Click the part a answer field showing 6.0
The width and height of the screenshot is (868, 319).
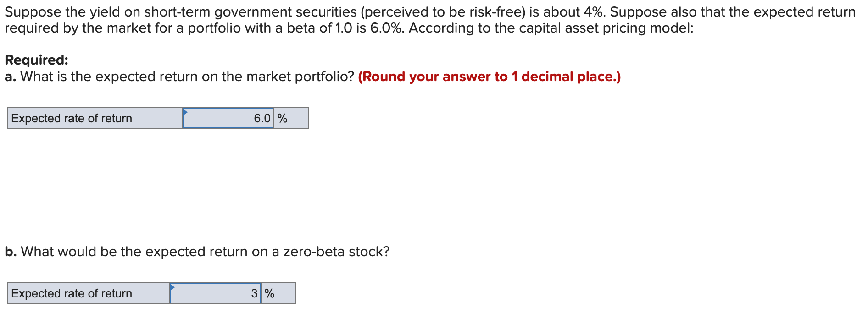tap(228, 119)
